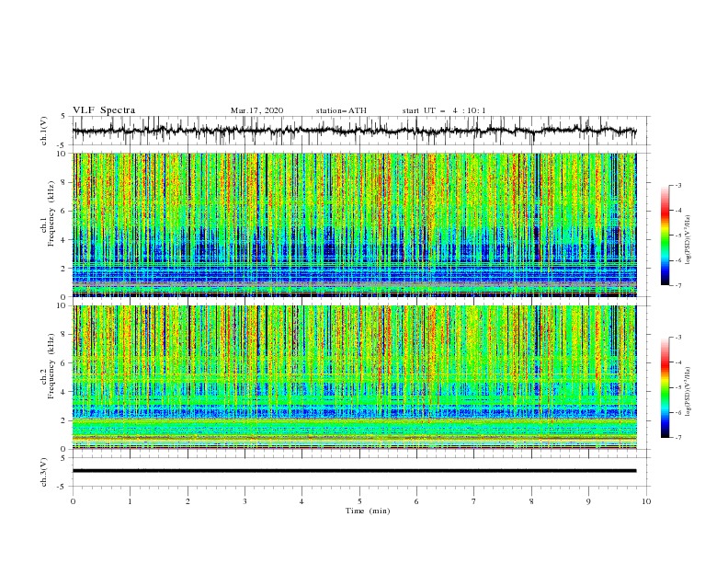Click the ch.2 "Frequency (kHz)" axis title

(51, 366)
